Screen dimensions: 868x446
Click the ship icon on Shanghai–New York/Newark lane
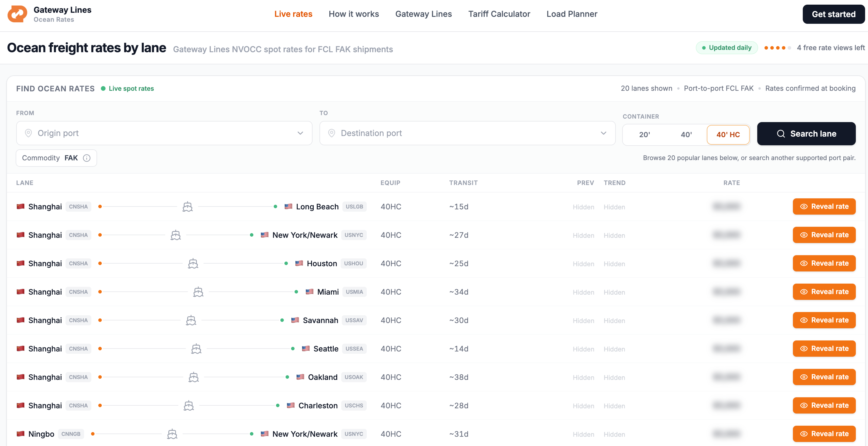pos(176,235)
